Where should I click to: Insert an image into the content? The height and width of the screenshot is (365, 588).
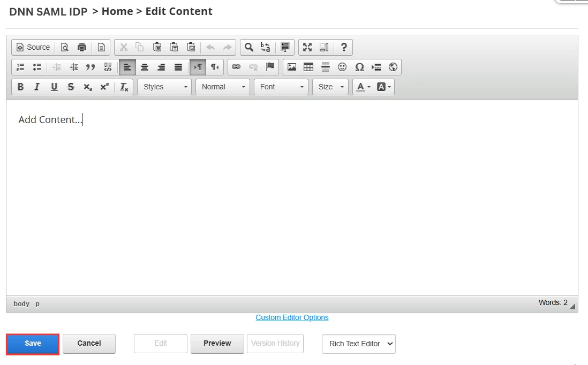tap(291, 67)
